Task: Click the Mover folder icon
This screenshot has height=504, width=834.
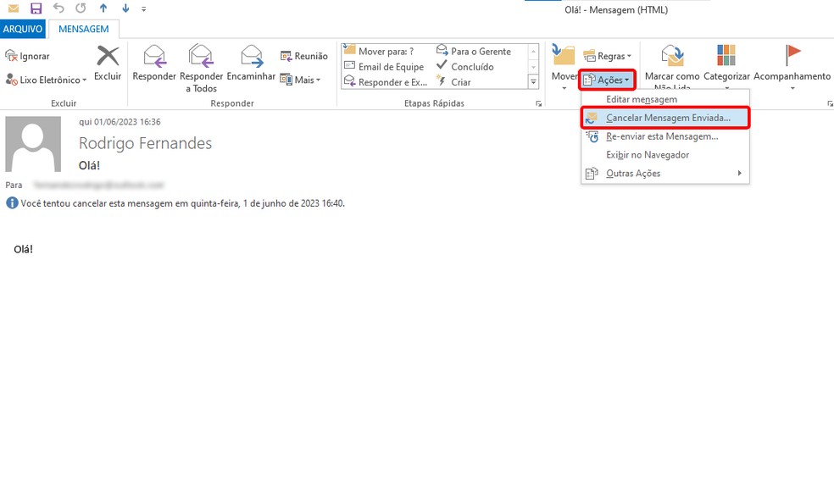Action: pyautogui.click(x=563, y=56)
